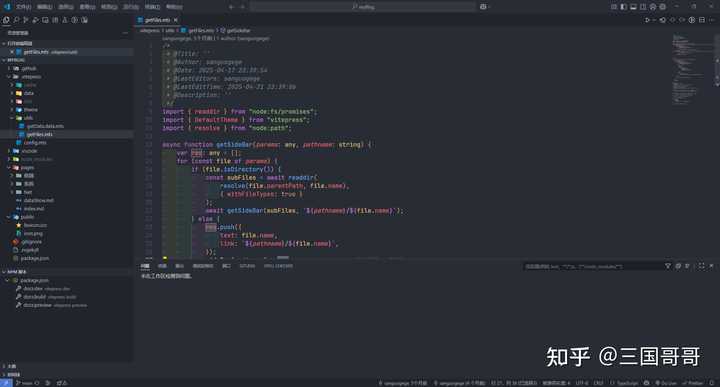The width and height of the screenshot is (720, 387).
Task: Open the 文件 menu
Action: click(23, 7)
